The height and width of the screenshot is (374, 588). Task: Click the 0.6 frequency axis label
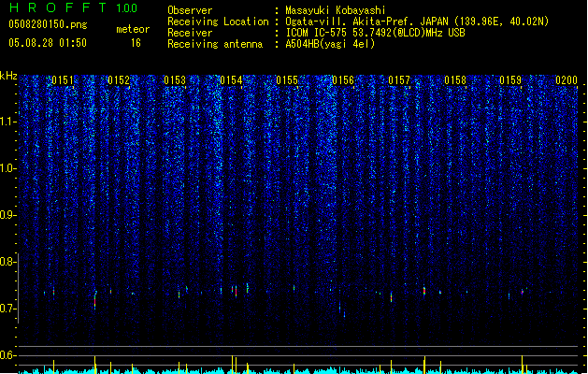click(7, 355)
